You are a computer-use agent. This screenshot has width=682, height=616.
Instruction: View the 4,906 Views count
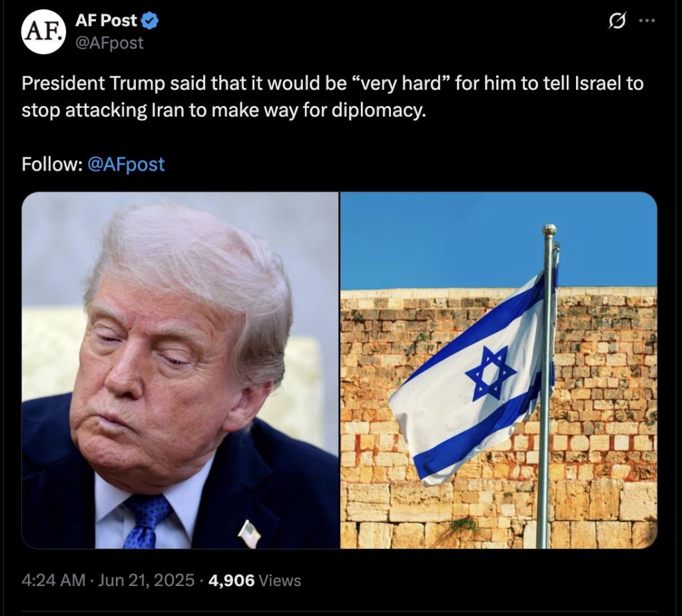pos(255,580)
